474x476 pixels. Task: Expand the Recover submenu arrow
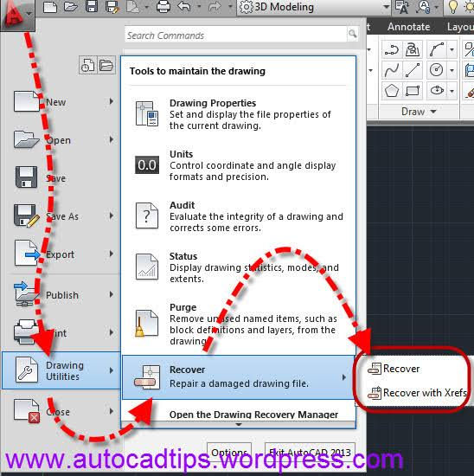(x=343, y=377)
